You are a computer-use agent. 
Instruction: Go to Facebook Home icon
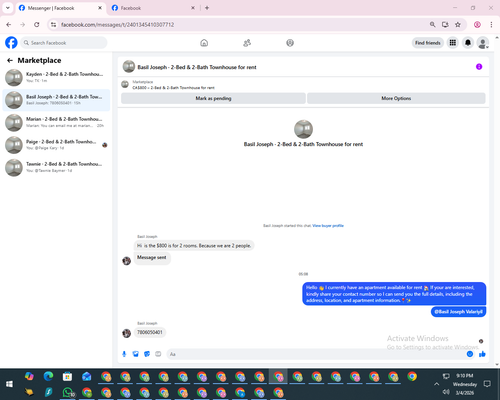tap(204, 43)
